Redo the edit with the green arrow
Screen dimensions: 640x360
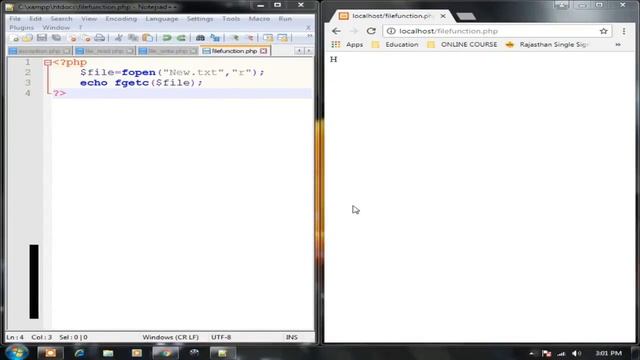click(181, 38)
